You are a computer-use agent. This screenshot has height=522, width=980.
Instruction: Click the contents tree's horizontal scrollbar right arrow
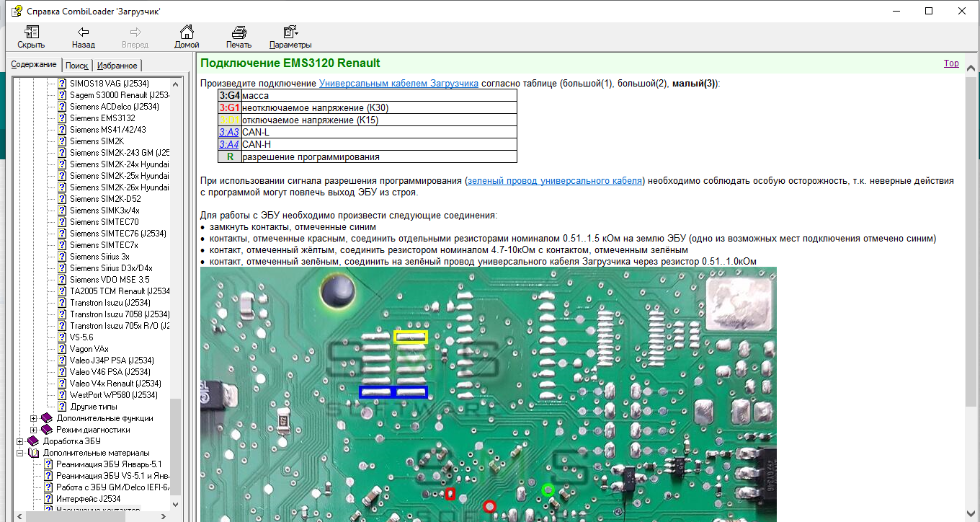click(x=164, y=516)
